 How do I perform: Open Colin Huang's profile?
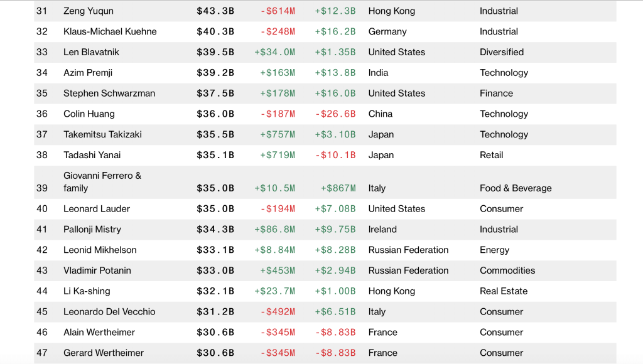(89, 114)
